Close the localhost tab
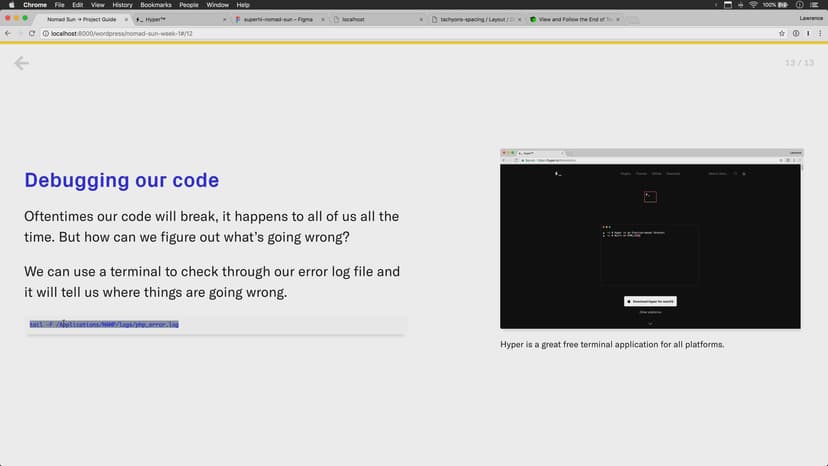 point(421,20)
